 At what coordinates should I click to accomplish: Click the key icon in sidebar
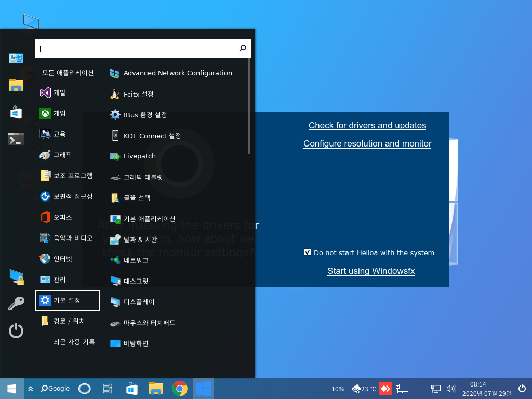tap(16, 303)
